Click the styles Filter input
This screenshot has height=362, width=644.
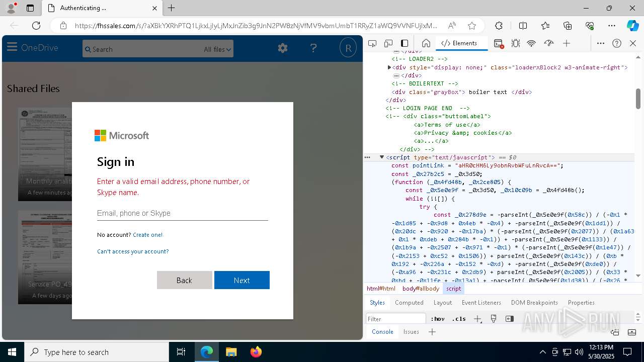click(x=396, y=319)
